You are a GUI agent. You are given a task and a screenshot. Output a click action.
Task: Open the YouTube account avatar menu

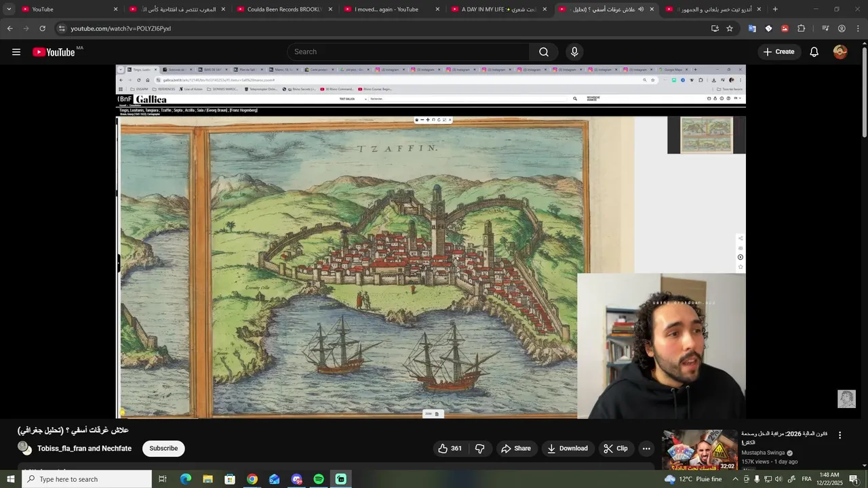point(840,52)
